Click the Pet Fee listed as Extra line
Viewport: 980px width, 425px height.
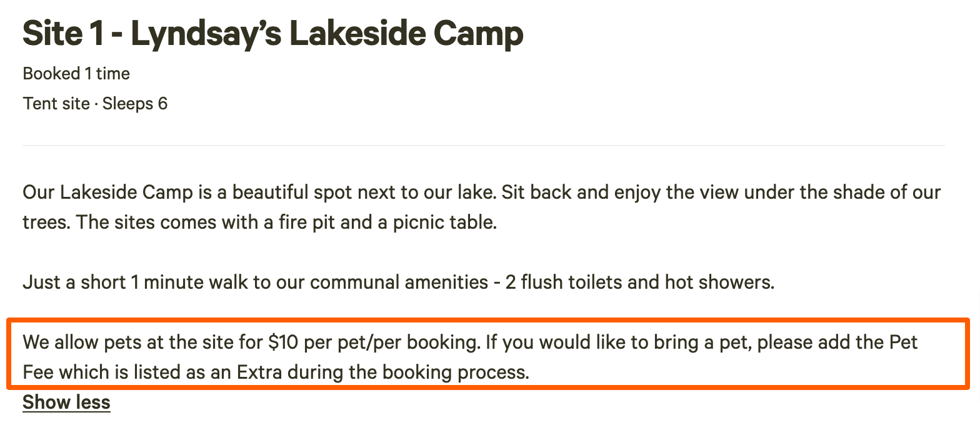click(x=276, y=372)
